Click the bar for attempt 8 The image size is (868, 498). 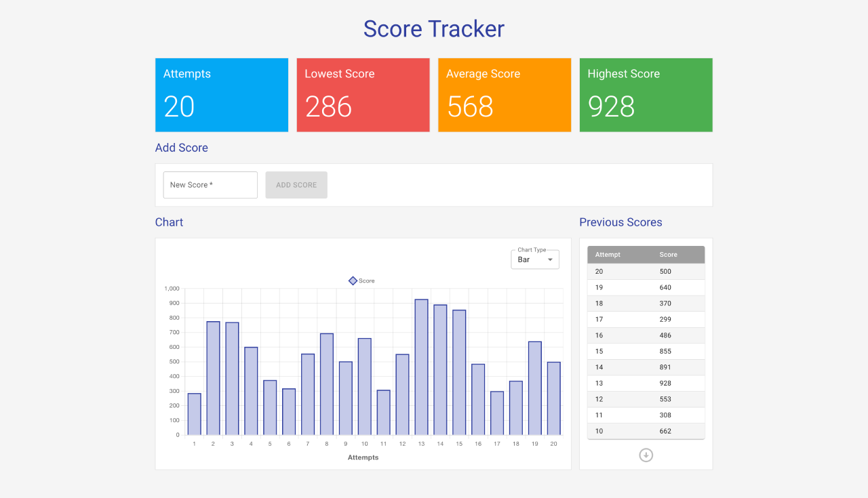coord(327,384)
